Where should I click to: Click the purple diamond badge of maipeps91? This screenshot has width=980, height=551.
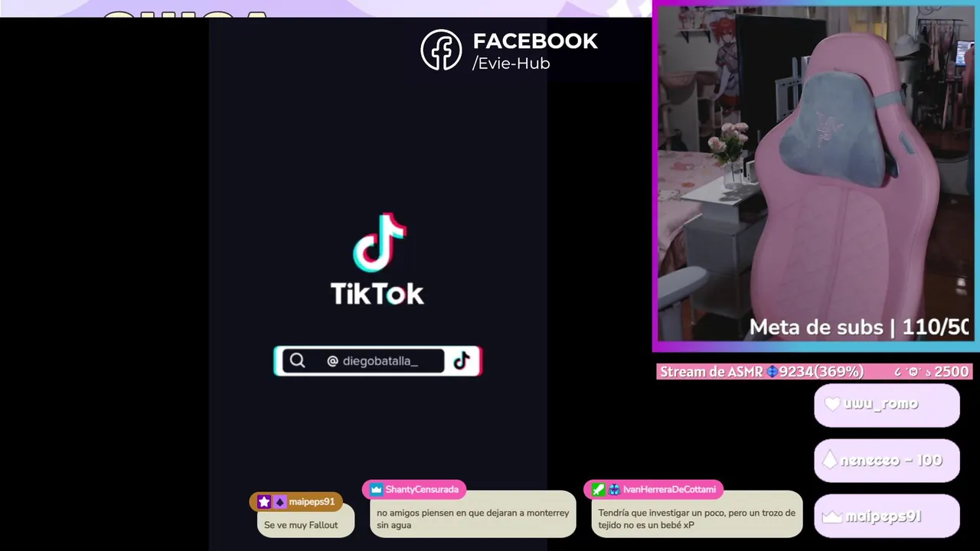[x=279, y=502]
